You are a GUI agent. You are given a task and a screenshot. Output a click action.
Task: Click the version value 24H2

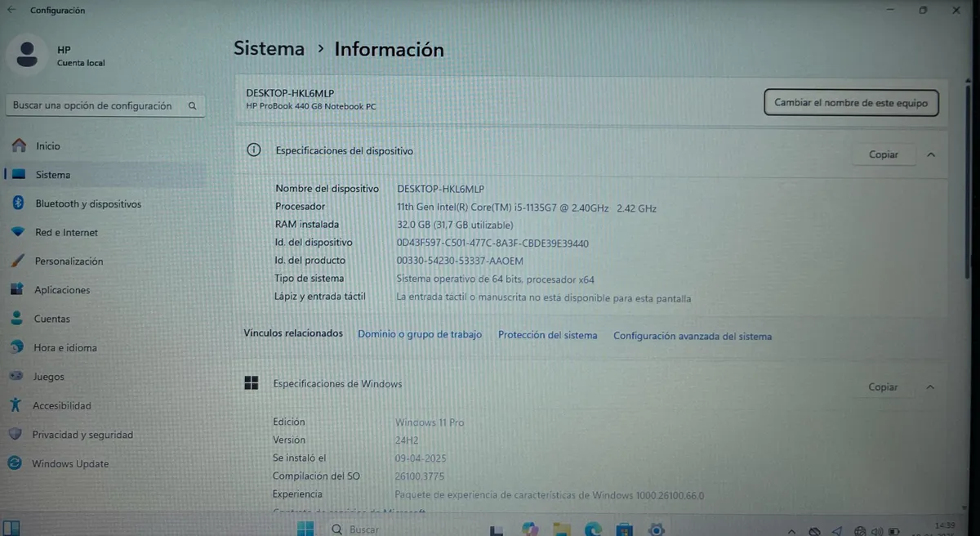[x=408, y=440]
